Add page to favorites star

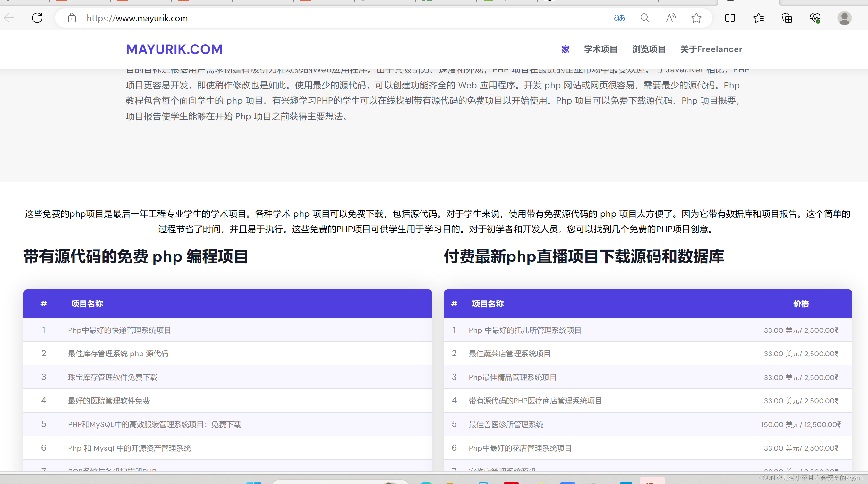tap(696, 18)
